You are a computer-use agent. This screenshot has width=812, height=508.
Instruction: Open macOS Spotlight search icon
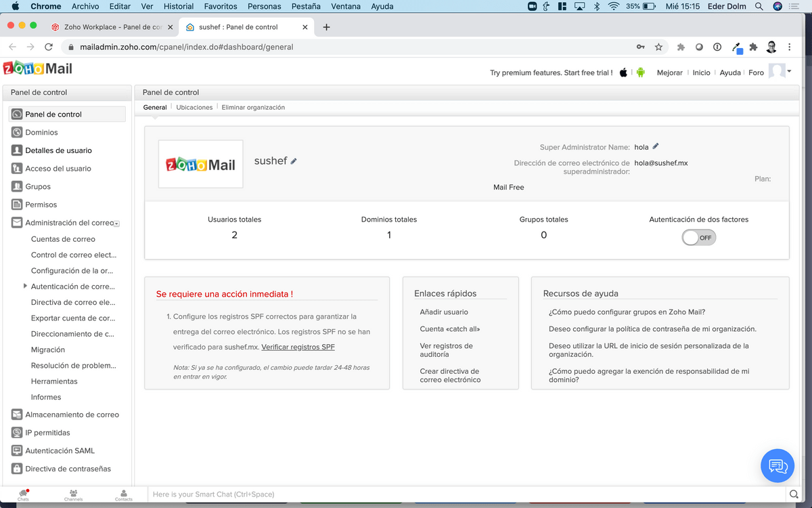pyautogui.click(x=759, y=6)
